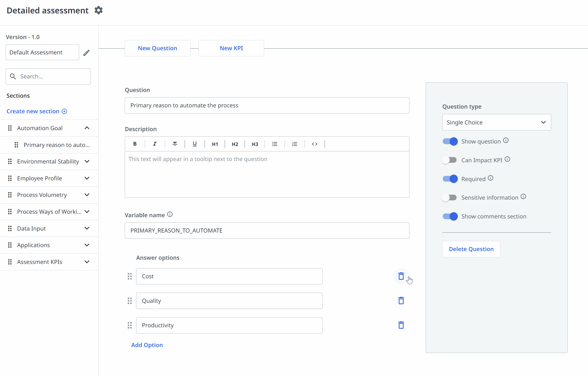Click the plus circle icon for new section
The width and height of the screenshot is (588, 376).
[64, 111]
